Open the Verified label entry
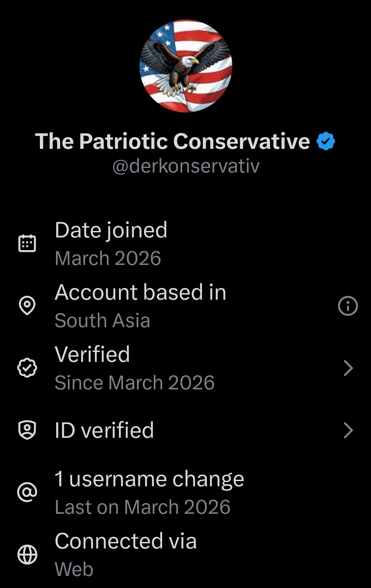Image resolution: width=371 pixels, height=588 pixels. [x=92, y=354]
